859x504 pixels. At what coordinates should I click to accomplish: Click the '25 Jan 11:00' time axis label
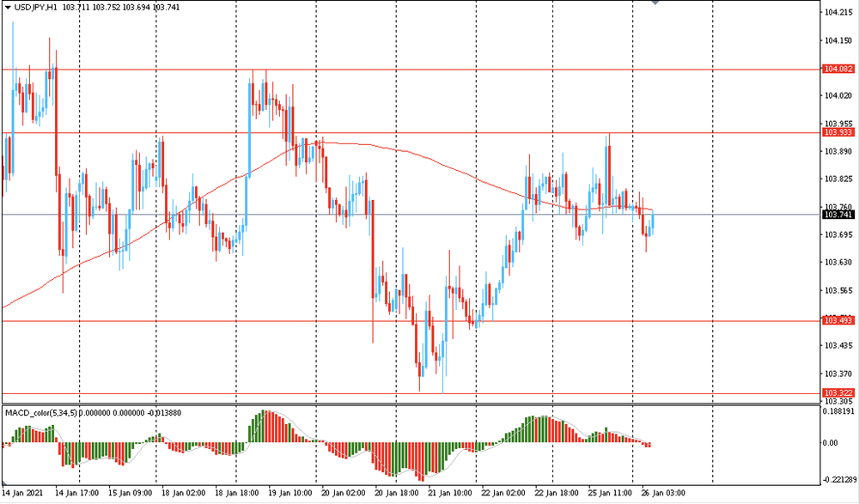[x=610, y=493]
